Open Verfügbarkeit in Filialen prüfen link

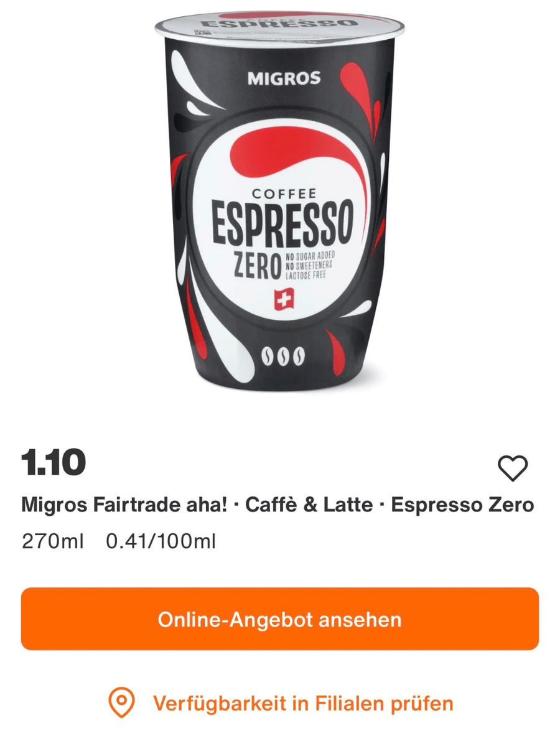[303, 704]
